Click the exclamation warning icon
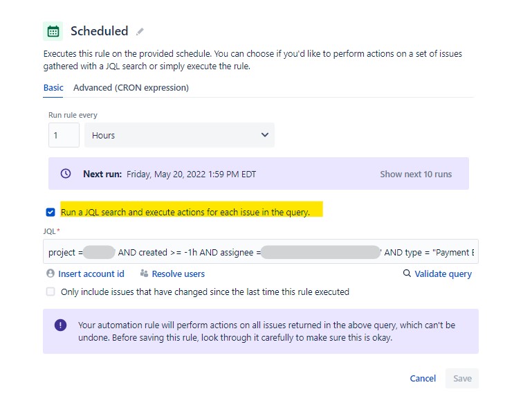532x412 pixels. 60,325
